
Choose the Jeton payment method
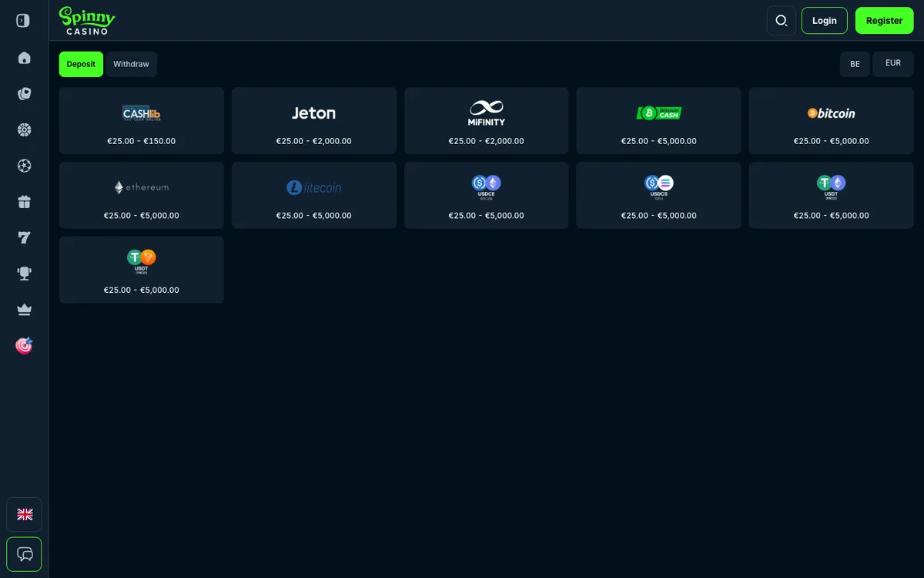click(x=314, y=121)
